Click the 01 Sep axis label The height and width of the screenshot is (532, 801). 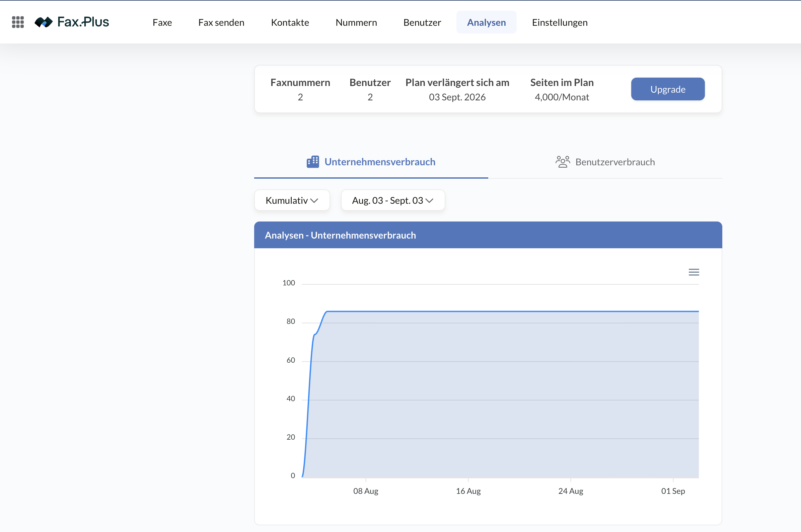(x=673, y=491)
